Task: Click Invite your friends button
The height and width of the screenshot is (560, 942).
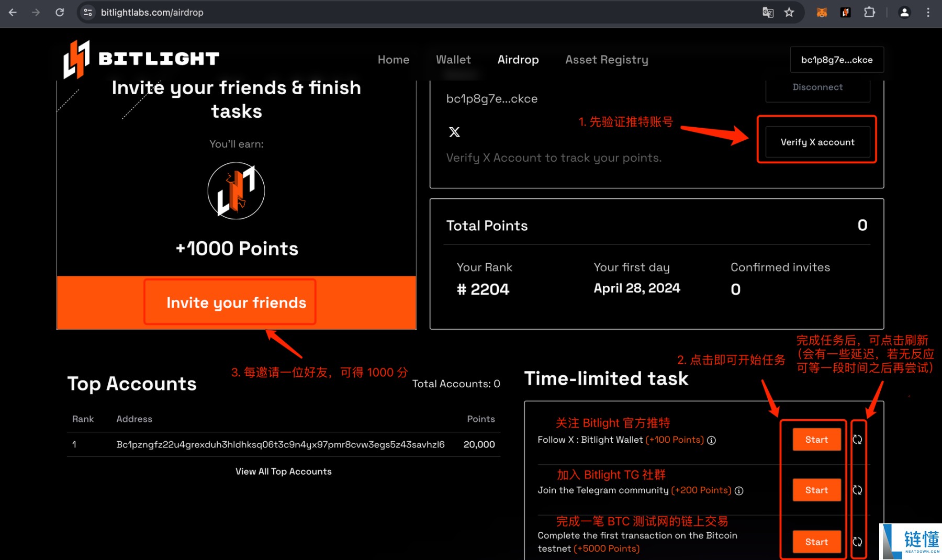Action: point(236,303)
